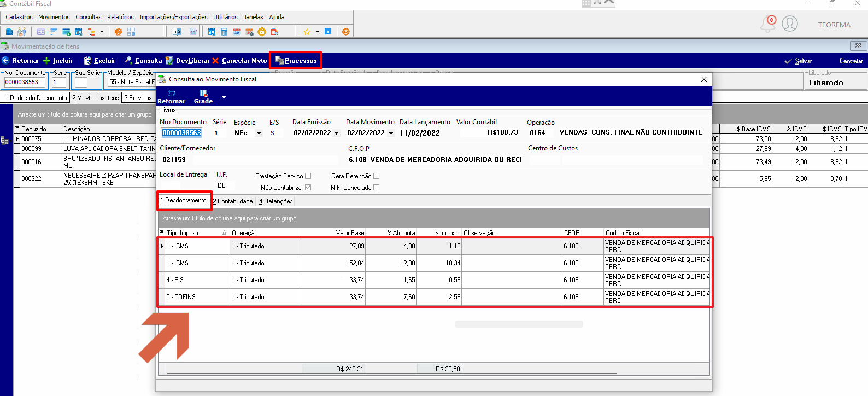Viewport: 868px width, 396px height.
Task: Open the Modelo / Espécie combo box
Action: (x=131, y=82)
